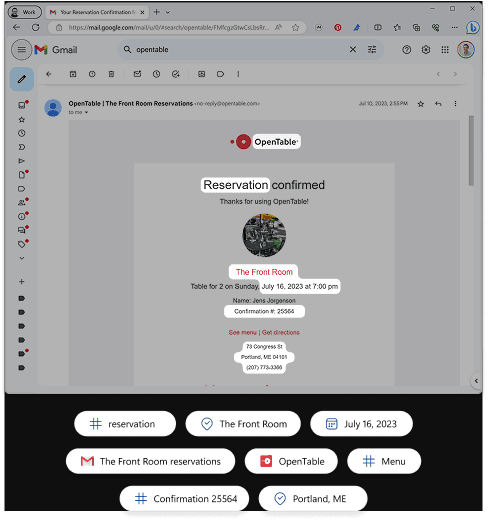Open a new browser tab
Viewport: 488px width, 521px height.
156,12
